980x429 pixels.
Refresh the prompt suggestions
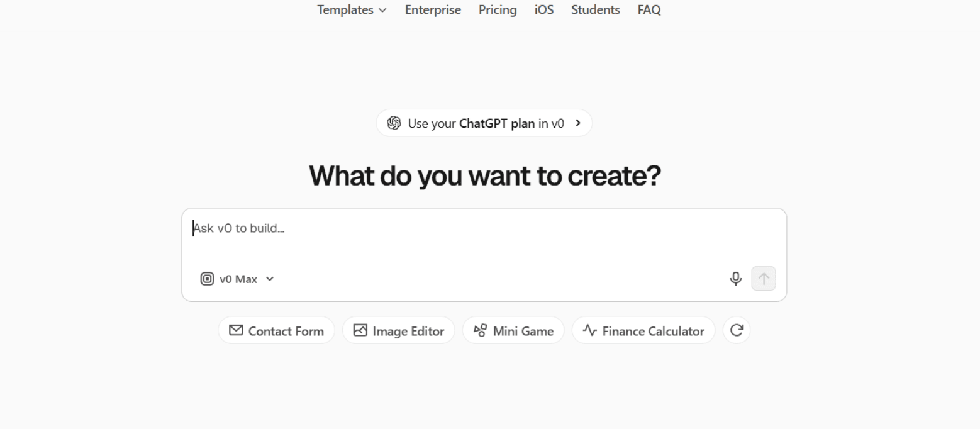coord(737,330)
